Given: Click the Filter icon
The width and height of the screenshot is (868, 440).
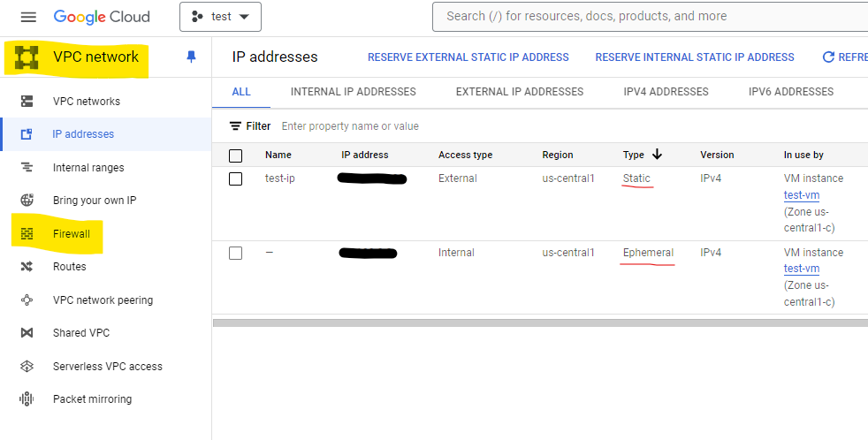Looking at the screenshot, I should click(x=235, y=126).
